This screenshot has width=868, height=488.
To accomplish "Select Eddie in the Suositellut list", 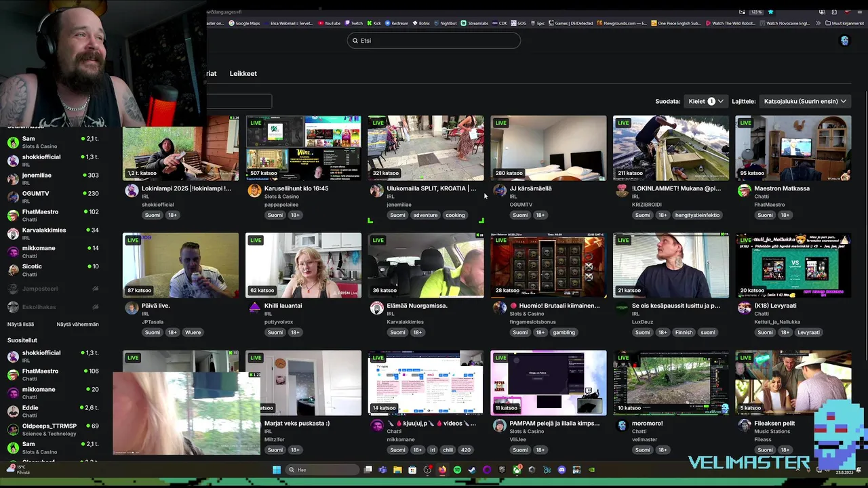I will click(x=53, y=411).
